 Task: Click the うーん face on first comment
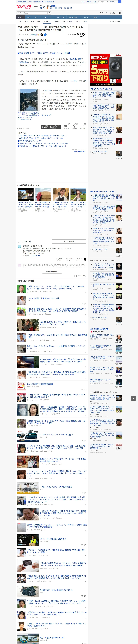click(77, 259)
